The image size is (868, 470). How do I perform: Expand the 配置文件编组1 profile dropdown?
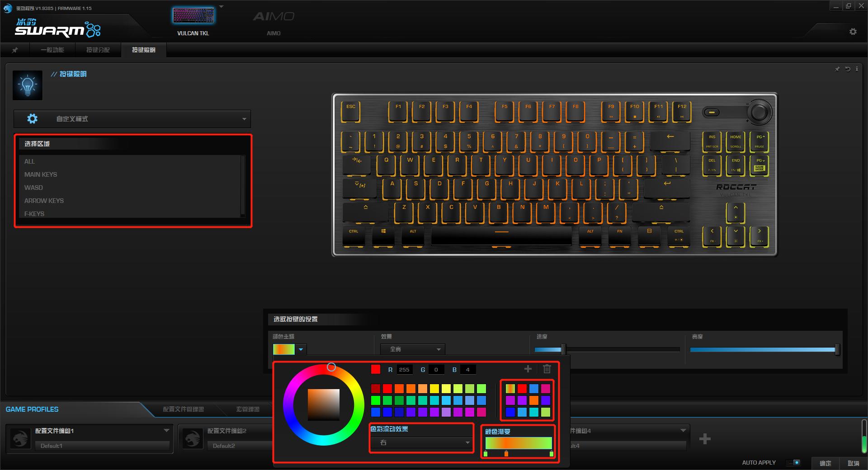[166, 430]
